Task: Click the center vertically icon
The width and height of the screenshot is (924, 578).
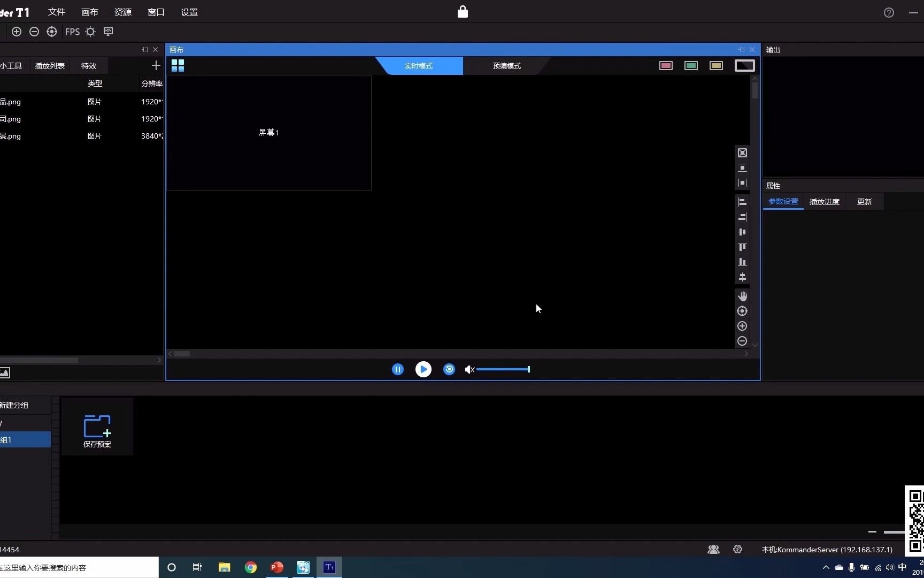Action: pyautogui.click(x=742, y=277)
